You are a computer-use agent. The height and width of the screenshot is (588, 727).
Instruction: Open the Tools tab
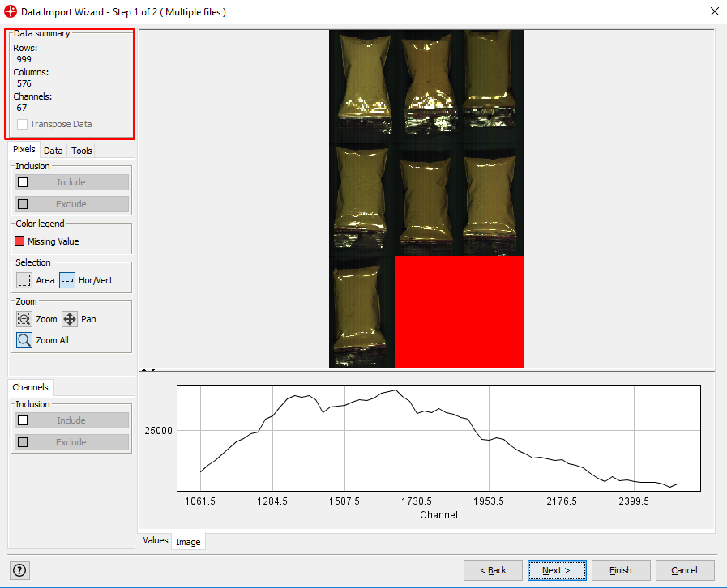(82, 151)
